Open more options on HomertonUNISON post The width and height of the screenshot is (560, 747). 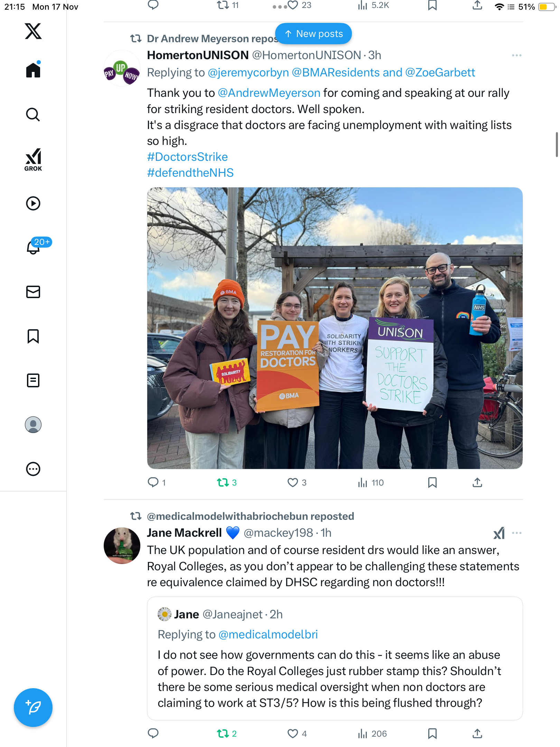(516, 55)
